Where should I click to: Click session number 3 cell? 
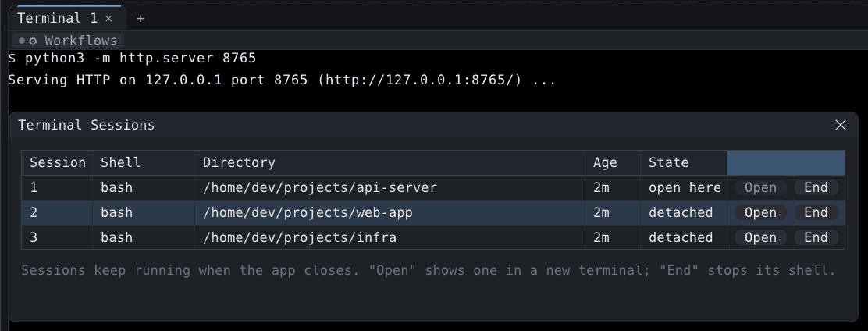57,237
